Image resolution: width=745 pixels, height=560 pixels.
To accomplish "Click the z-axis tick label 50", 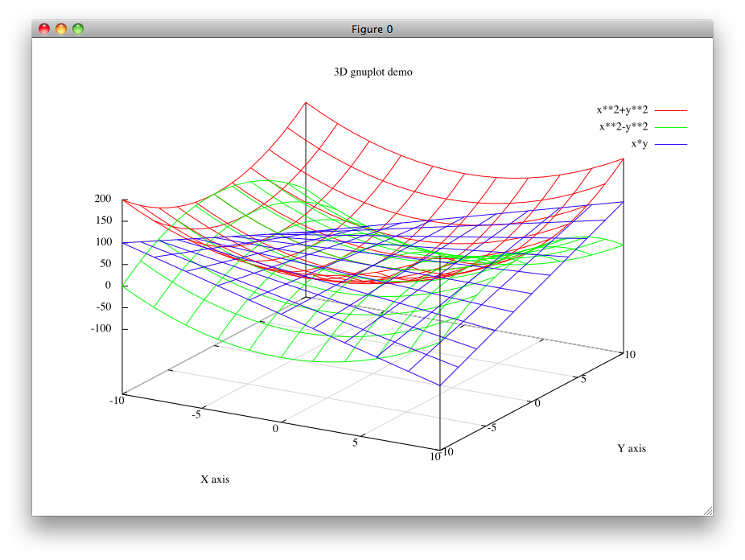I will (105, 264).
